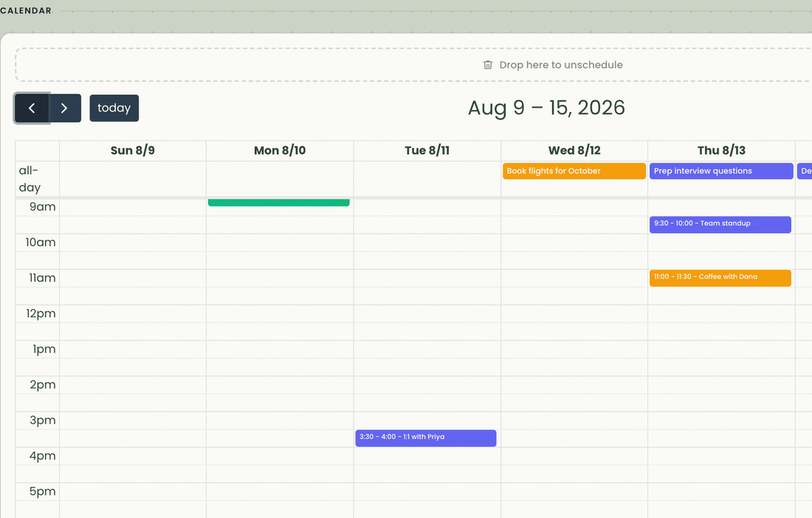
Task: Click the trash icon in the unschedule area
Action: coord(488,65)
